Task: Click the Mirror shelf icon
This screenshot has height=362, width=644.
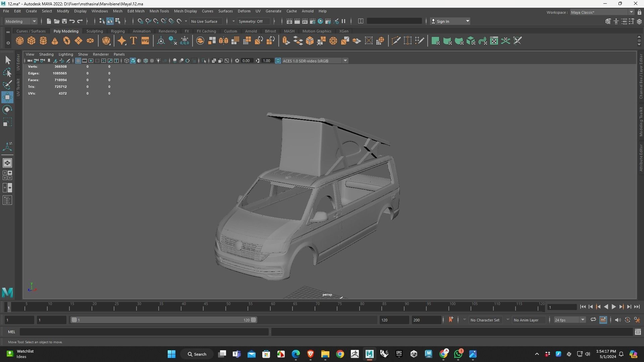Action: pos(223,41)
